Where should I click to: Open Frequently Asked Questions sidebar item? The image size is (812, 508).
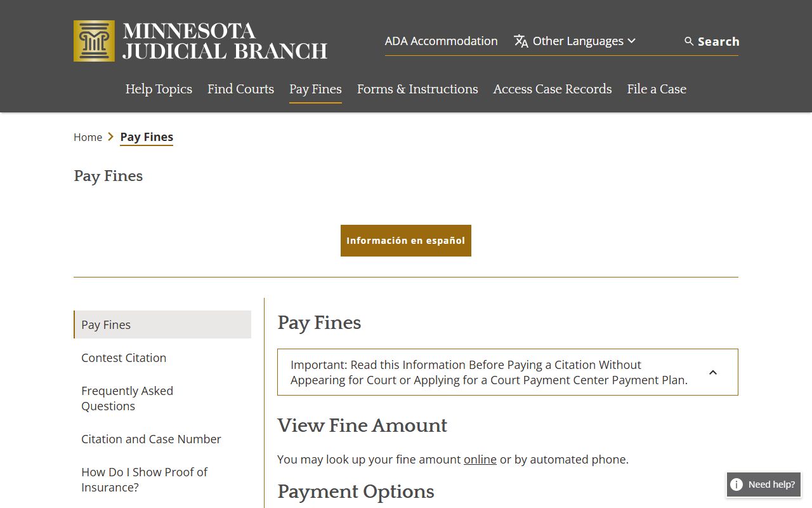127,398
